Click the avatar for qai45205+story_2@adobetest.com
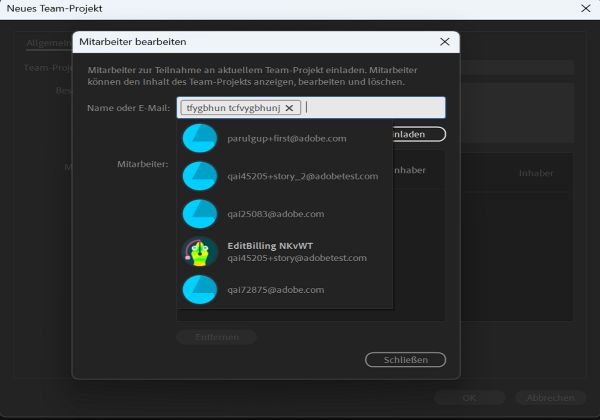This screenshot has height=420, width=600. point(200,176)
